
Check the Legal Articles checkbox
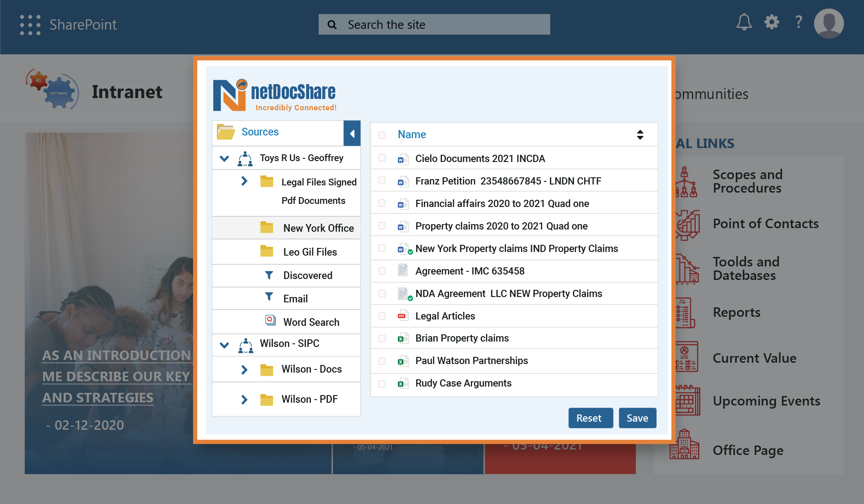point(382,316)
